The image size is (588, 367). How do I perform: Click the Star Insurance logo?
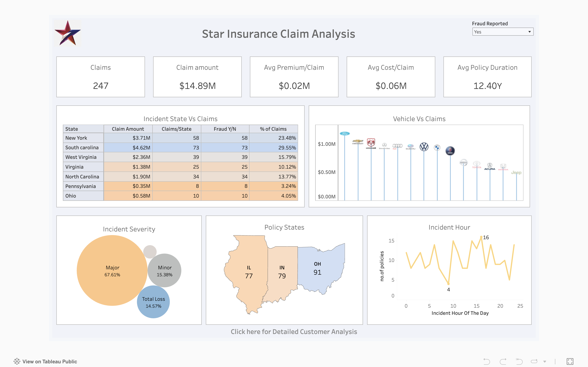(68, 33)
